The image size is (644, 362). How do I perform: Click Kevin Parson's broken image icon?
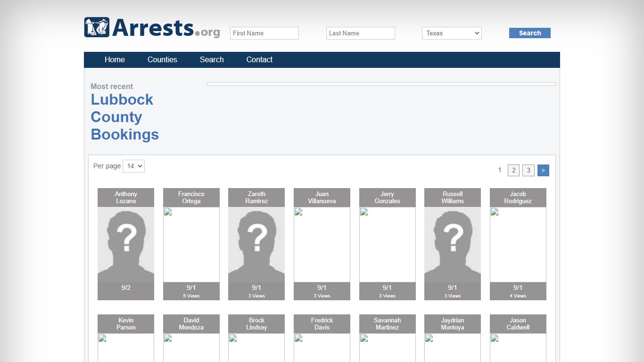coord(102,338)
